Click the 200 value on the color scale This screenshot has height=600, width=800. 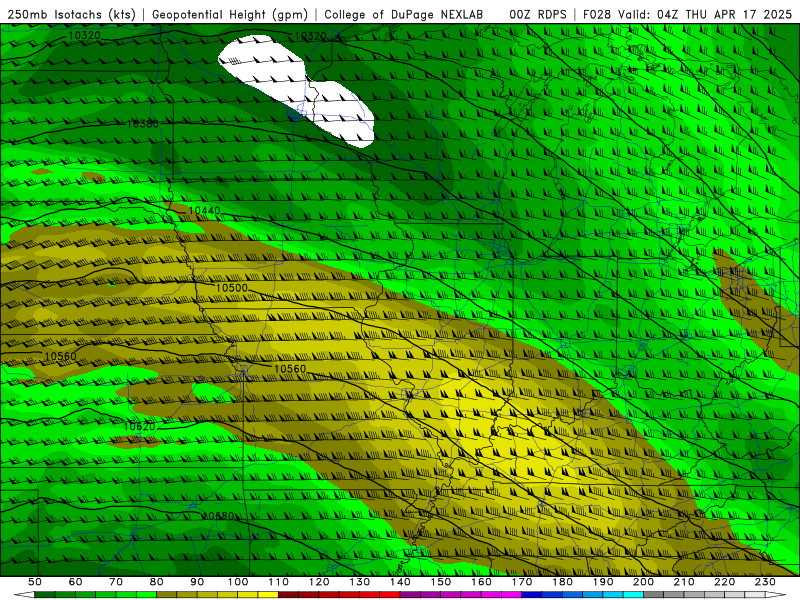pyautogui.click(x=643, y=582)
